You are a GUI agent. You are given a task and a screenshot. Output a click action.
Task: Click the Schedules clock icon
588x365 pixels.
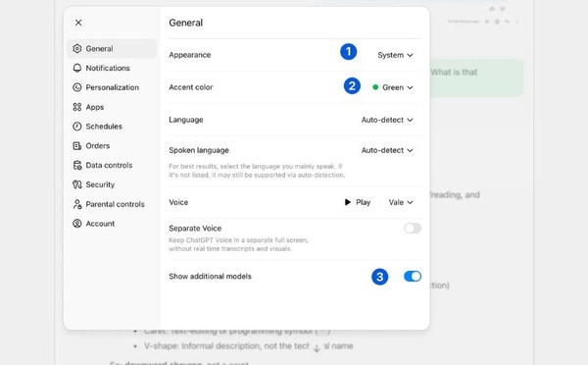tap(77, 127)
